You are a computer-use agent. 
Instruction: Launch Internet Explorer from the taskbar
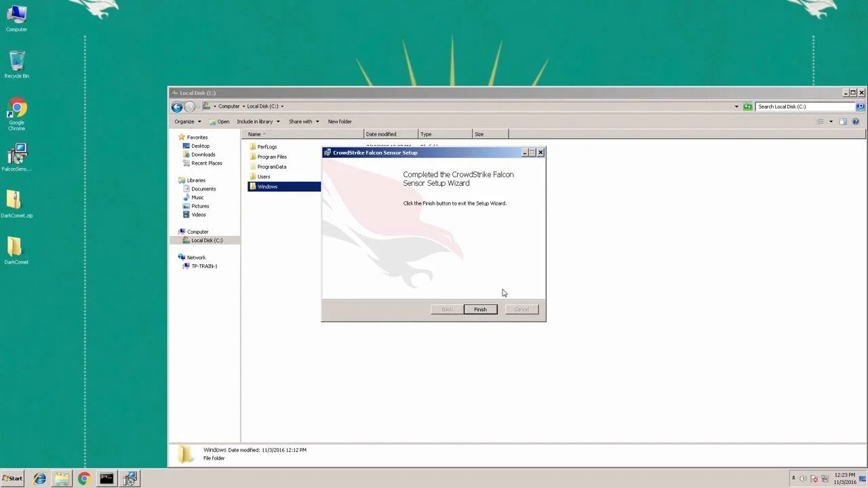coord(40,479)
